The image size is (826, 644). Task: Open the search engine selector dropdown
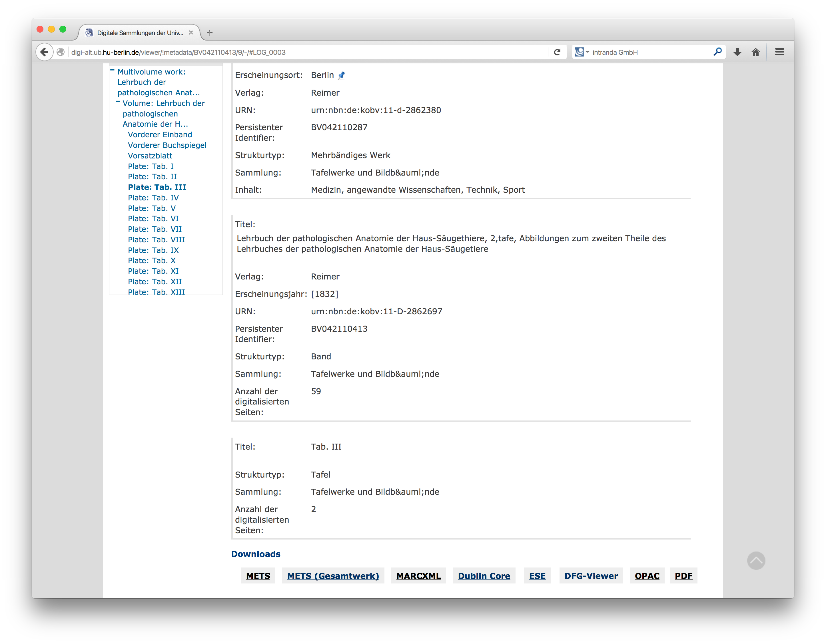click(x=582, y=52)
